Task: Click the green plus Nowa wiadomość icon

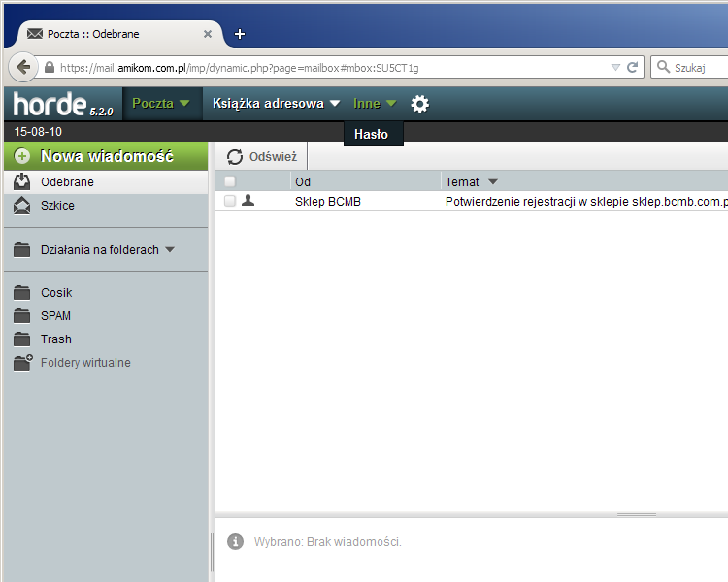Action: 22,156
